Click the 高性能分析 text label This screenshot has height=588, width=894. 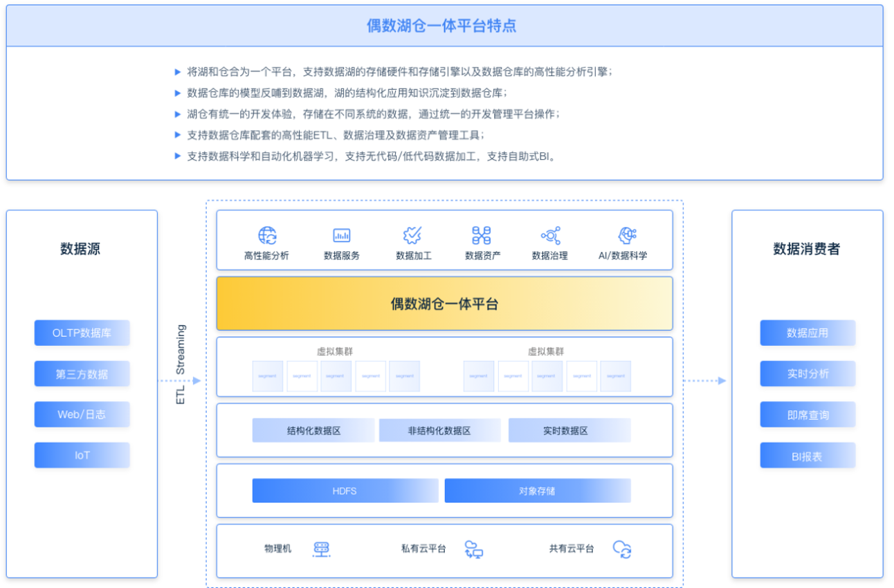tap(267, 255)
